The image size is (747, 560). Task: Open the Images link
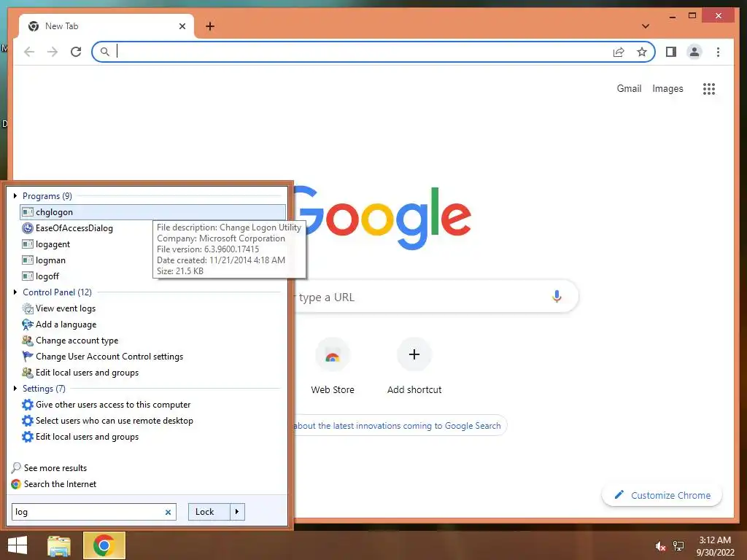click(x=667, y=88)
